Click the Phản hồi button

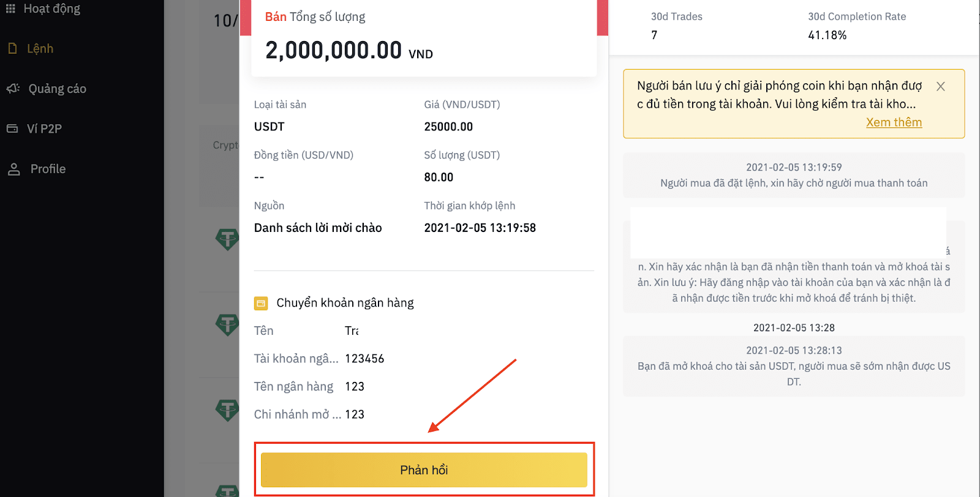(x=424, y=470)
